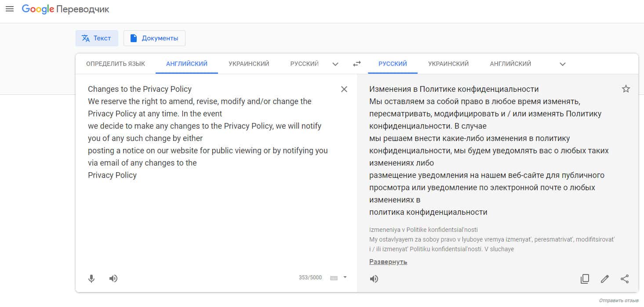This screenshot has height=307, width=644.
Task: Open the Отправить отзыв feedback link
Action: [619, 301]
